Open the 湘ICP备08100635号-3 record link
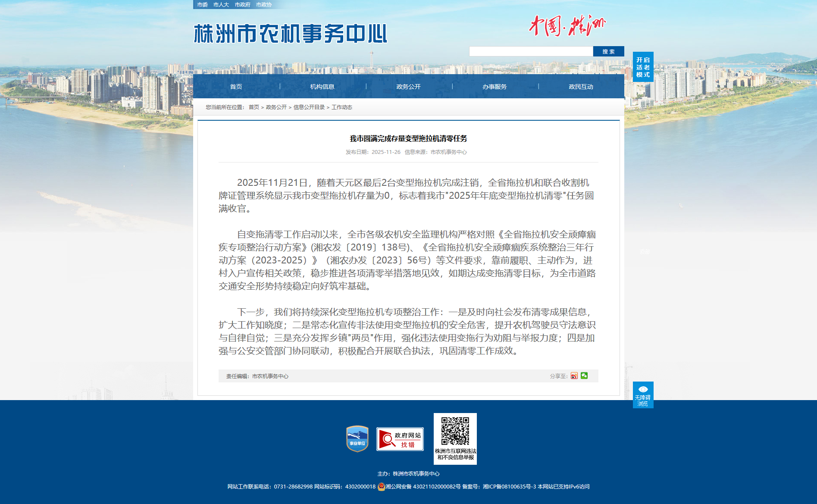This screenshot has width=817, height=504. (509, 487)
